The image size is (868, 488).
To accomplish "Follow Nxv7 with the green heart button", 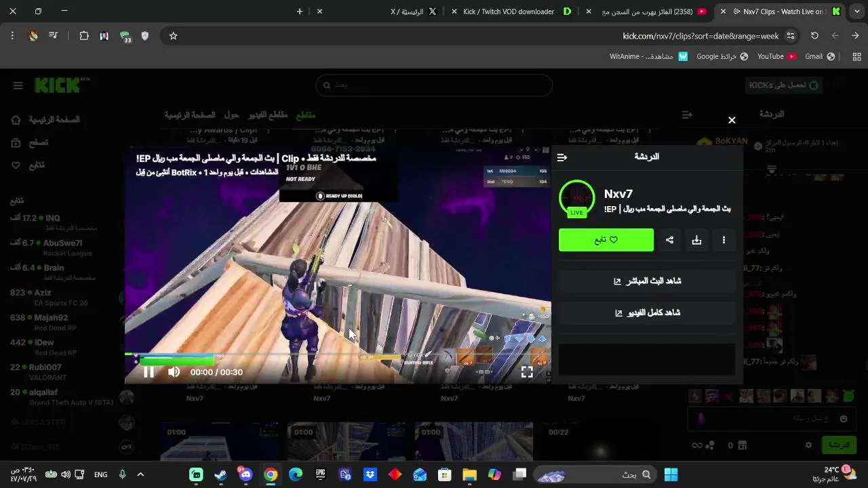I will click(x=606, y=240).
